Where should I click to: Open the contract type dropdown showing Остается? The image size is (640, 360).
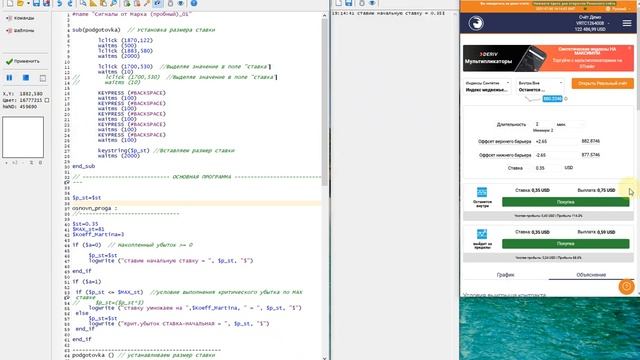click(540, 86)
